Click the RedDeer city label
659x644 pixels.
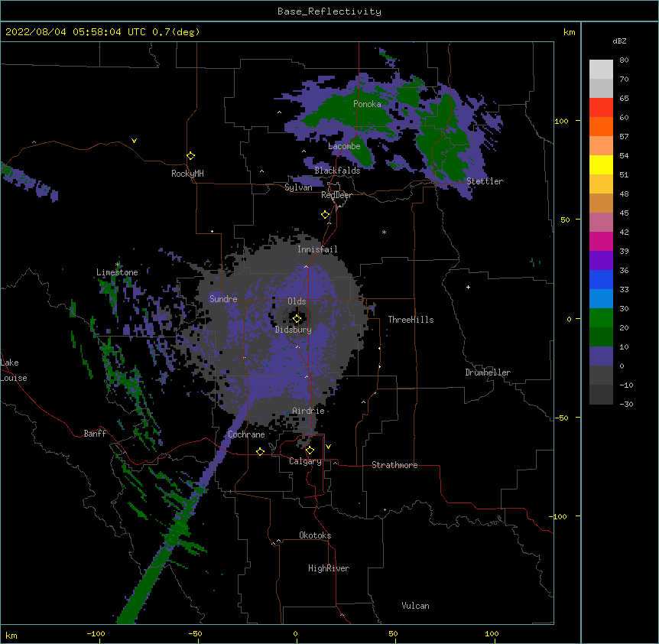[x=336, y=195]
